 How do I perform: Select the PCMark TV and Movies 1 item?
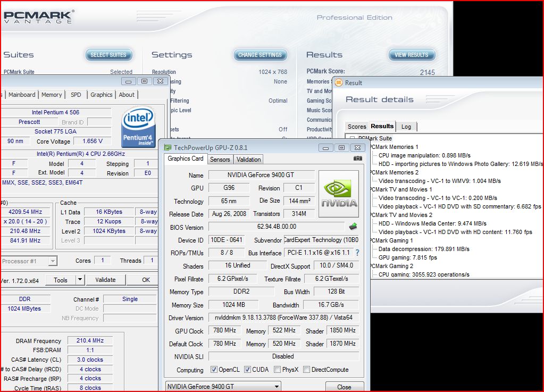pyautogui.click(x=401, y=189)
